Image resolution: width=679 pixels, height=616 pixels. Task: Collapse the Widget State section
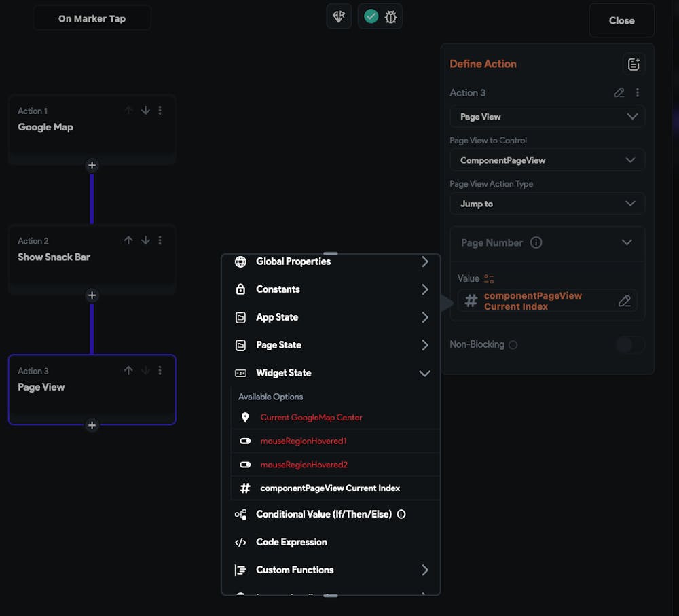tap(424, 373)
